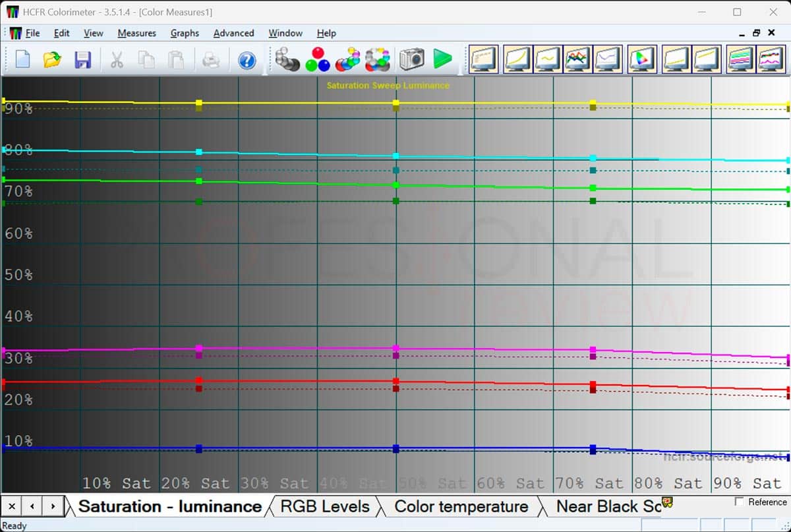This screenshot has width=791, height=532.
Task: Switch to the RGB Levels tab
Action: 325,506
